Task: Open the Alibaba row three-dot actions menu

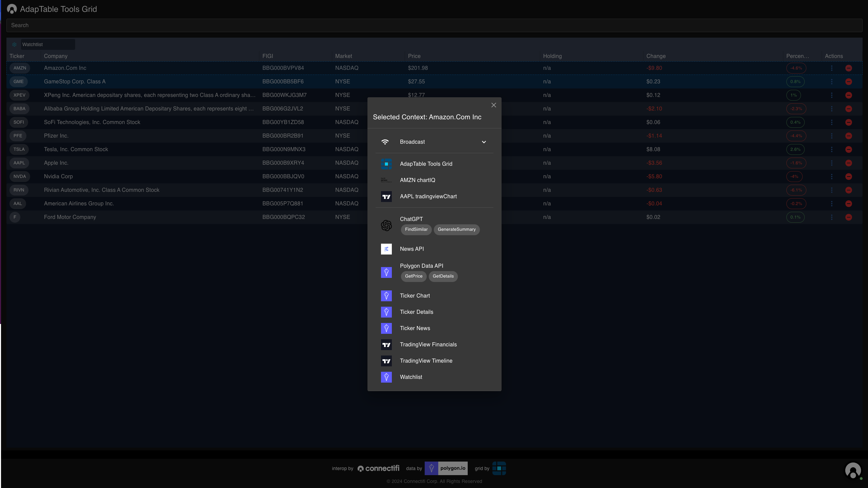Action: click(x=832, y=109)
